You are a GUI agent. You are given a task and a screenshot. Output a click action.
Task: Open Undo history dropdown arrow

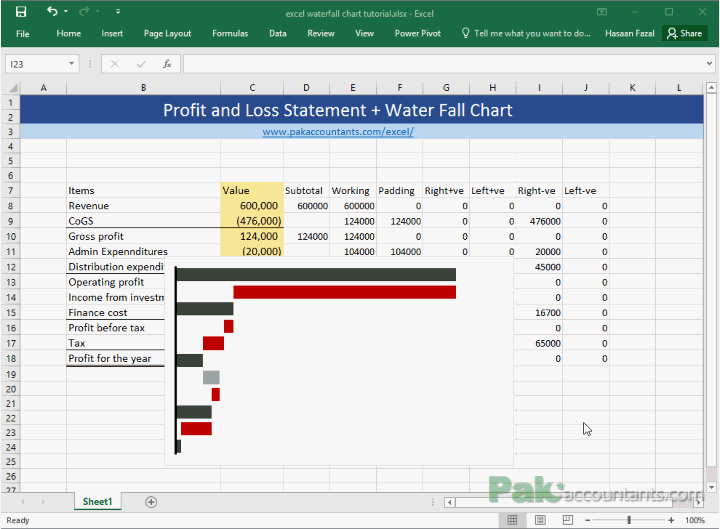click(66, 11)
